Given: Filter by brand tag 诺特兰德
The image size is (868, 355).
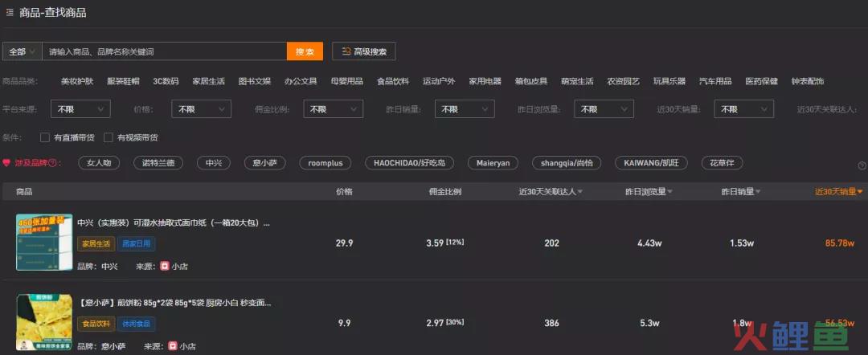Looking at the screenshot, I should pos(158,163).
